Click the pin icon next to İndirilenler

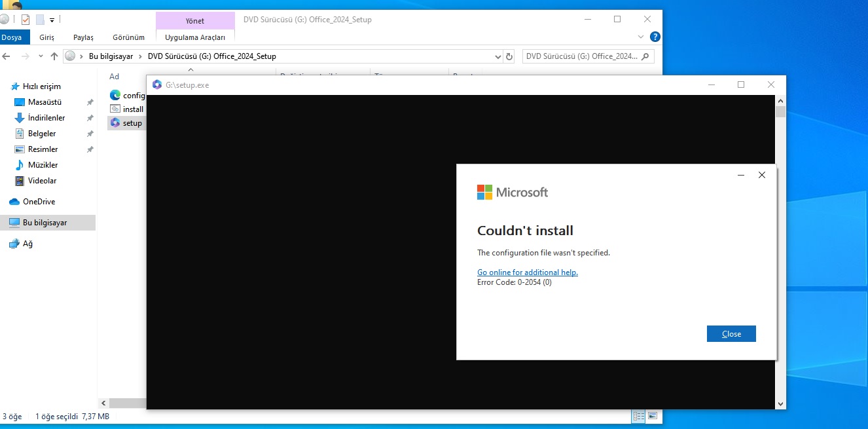[90, 119]
